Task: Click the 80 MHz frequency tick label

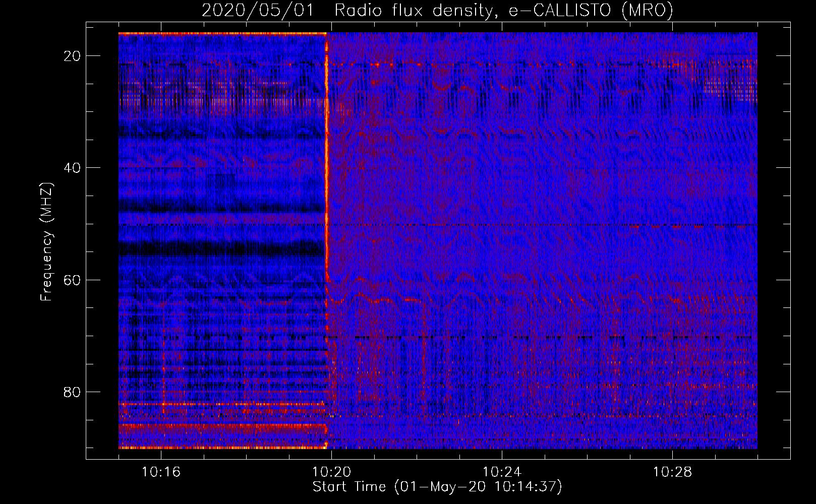Action: pyautogui.click(x=73, y=392)
